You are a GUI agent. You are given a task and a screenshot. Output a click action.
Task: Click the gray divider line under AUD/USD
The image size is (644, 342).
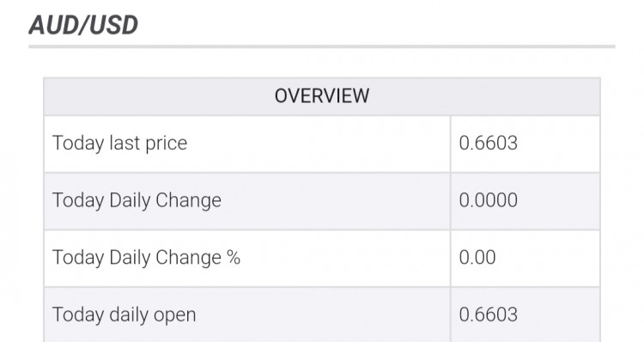(322, 46)
